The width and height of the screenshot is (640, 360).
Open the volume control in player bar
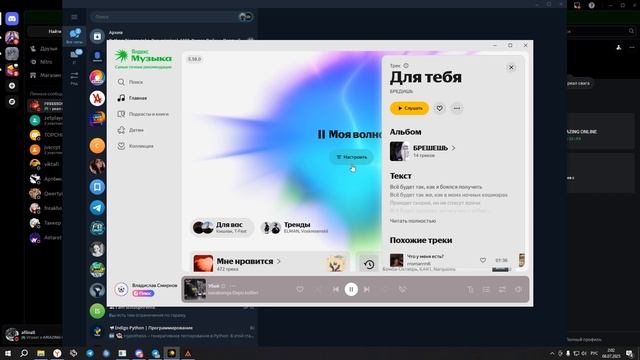[518, 289]
